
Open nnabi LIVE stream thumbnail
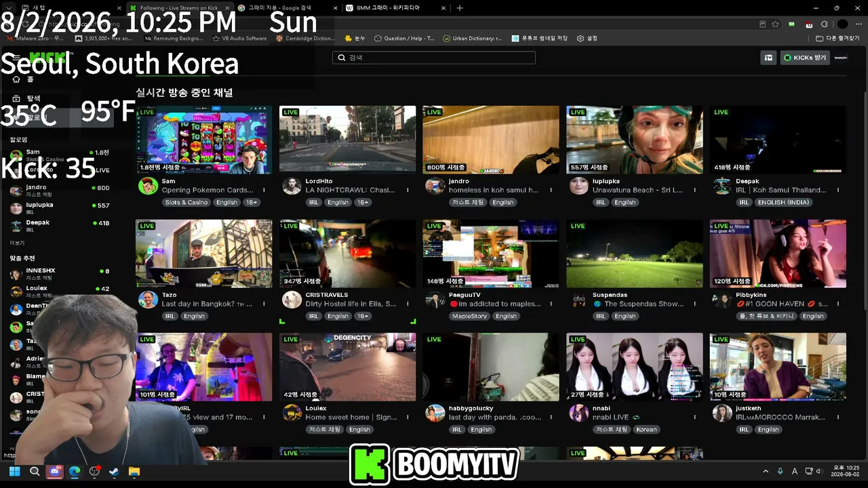(x=635, y=367)
